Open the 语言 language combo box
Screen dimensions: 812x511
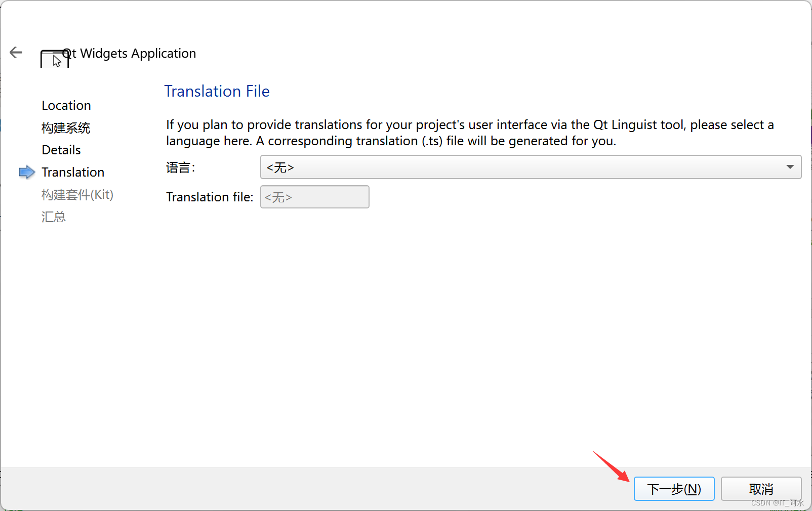pyautogui.click(x=531, y=167)
